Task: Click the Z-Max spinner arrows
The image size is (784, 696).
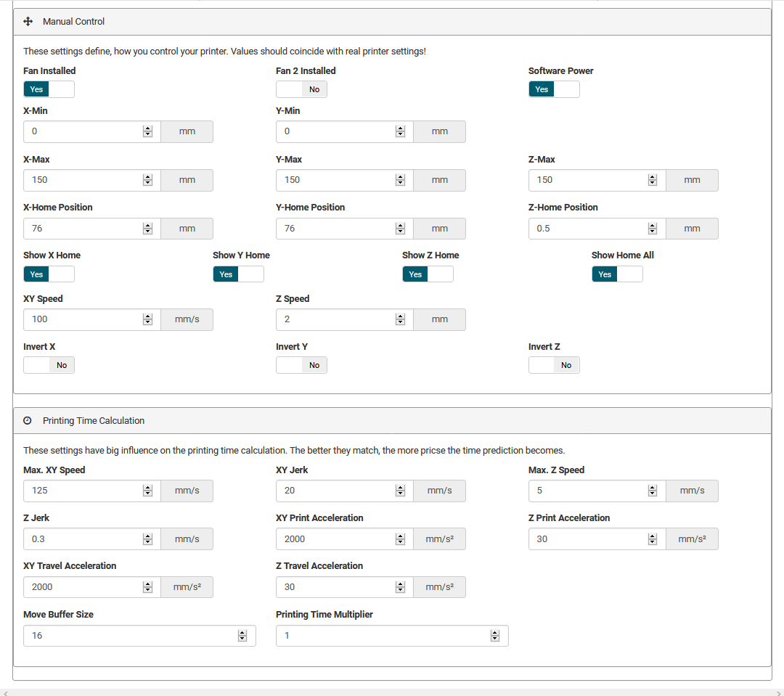Action: [653, 180]
